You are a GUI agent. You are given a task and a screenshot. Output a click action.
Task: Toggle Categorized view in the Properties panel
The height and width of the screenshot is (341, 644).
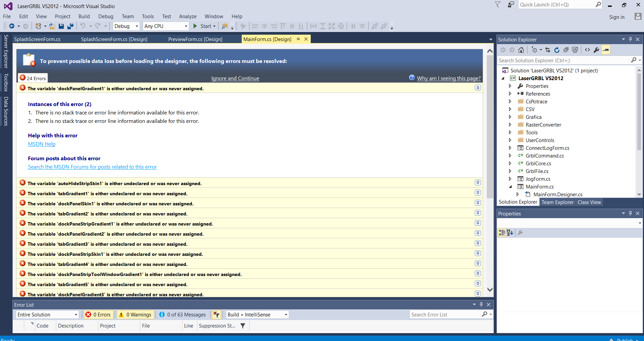click(502, 233)
